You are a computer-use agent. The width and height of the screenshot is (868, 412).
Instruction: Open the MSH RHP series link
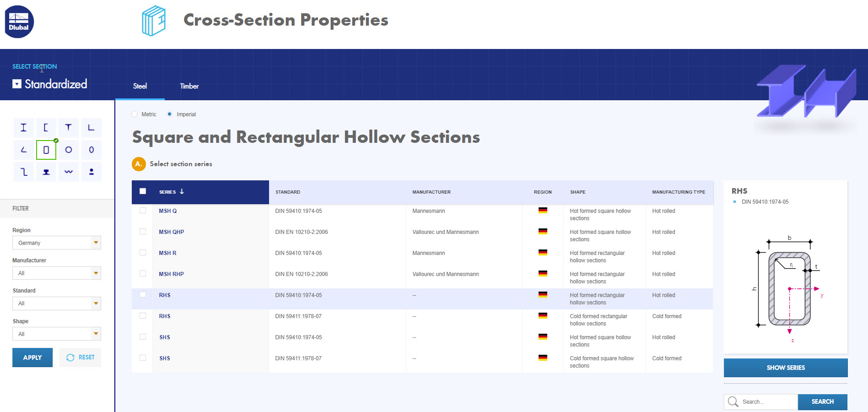pos(171,274)
